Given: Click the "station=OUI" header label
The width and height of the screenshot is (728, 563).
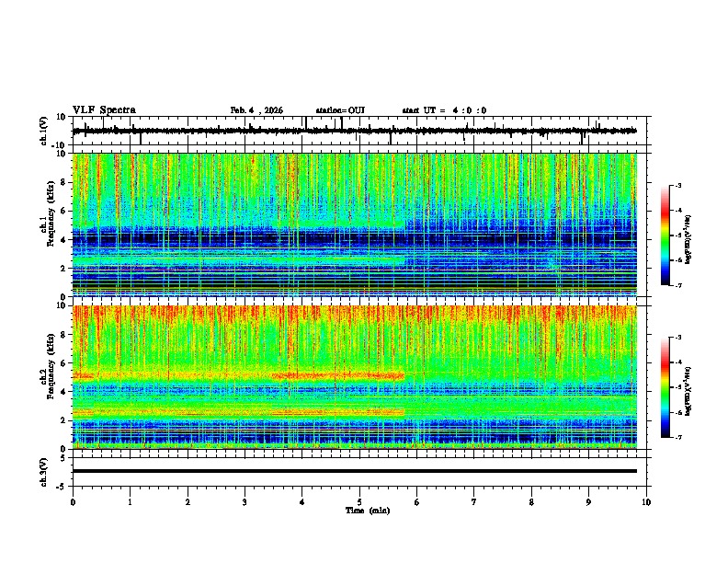Looking at the screenshot, I should 340,110.
